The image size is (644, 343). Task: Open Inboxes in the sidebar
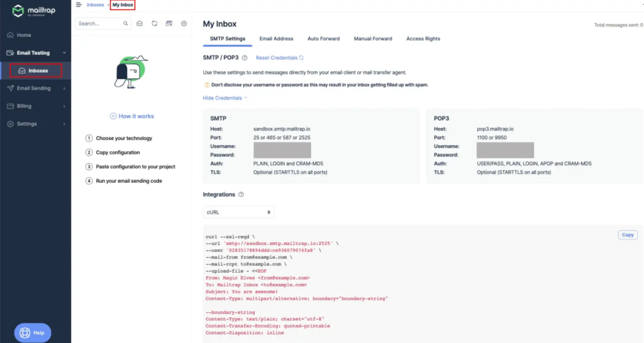pos(36,70)
